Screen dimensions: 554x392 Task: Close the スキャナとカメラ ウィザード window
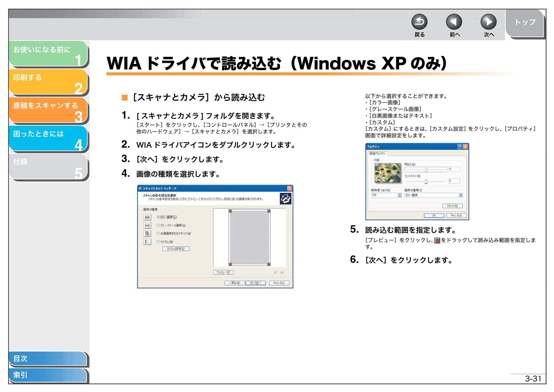coord(289,188)
